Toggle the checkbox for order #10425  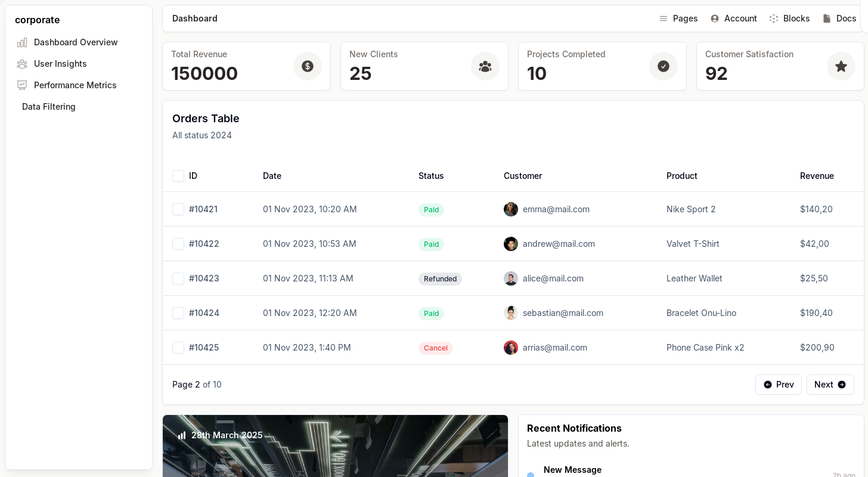tap(178, 348)
